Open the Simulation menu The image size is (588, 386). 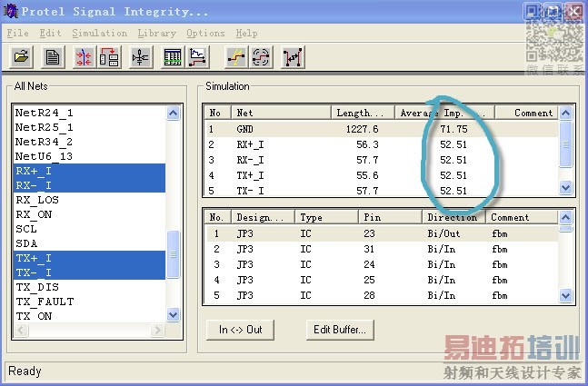coord(99,34)
